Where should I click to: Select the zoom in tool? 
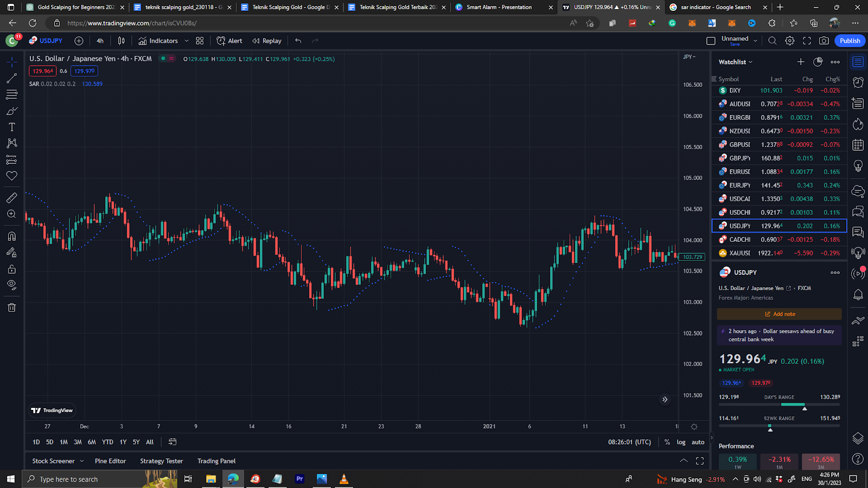pos(11,214)
